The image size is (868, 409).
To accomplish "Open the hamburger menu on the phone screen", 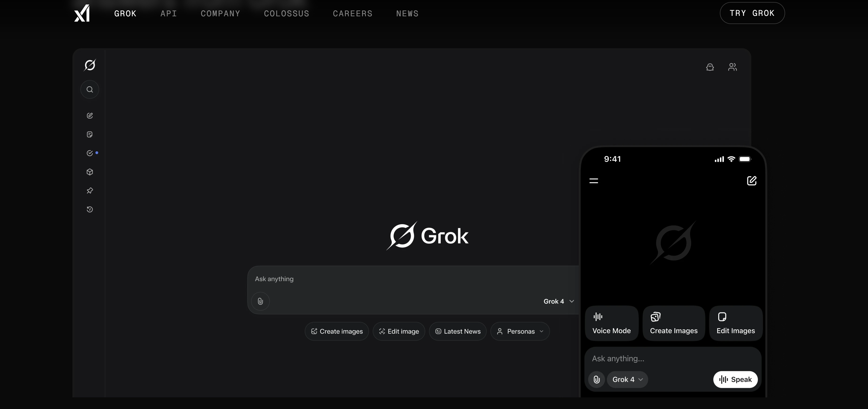I will pyautogui.click(x=594, y=181).
